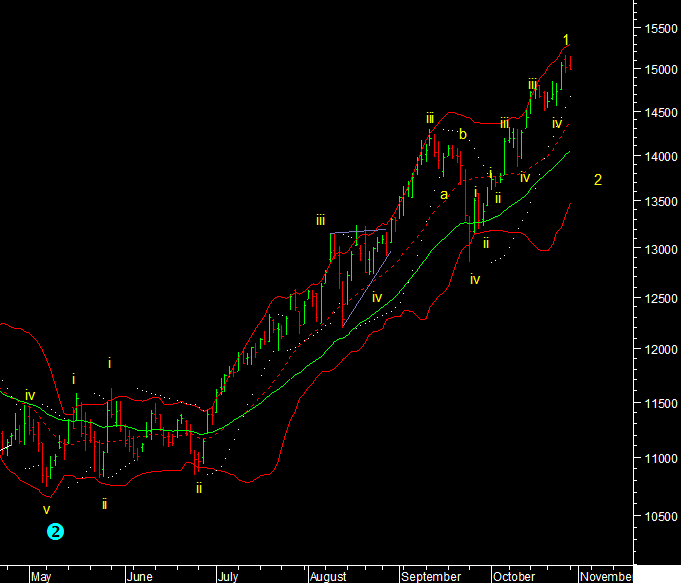This screenshot has width=681, height=583.
Task: Select the 12500 price axis label
Action: click(x=661, y=298)
